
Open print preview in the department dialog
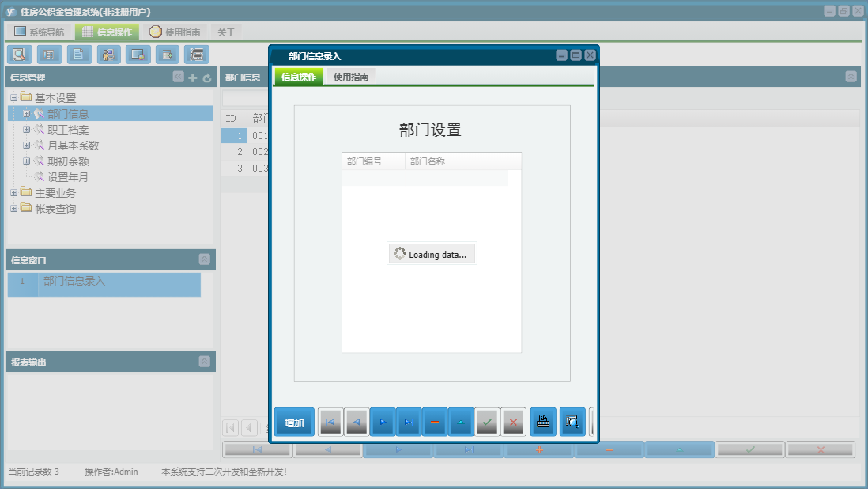point(571,422)
